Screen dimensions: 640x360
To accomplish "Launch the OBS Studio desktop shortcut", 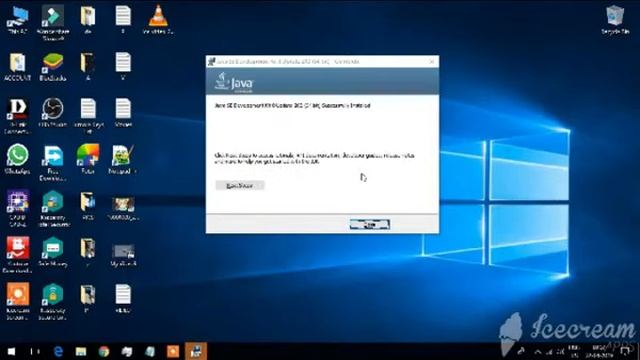I will [x=53, y=113].
